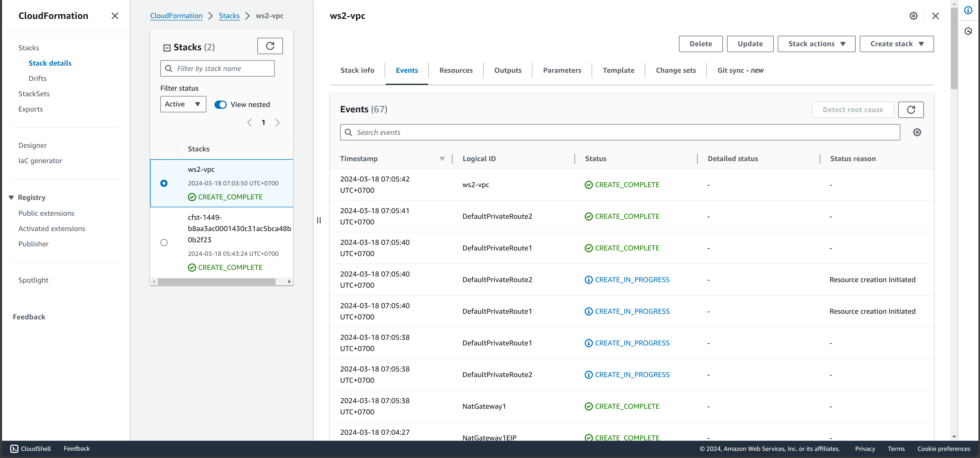Go to Stacks via breadcrumb link
The height and width of the screenshot is (458, 980).
pos(229,16)
